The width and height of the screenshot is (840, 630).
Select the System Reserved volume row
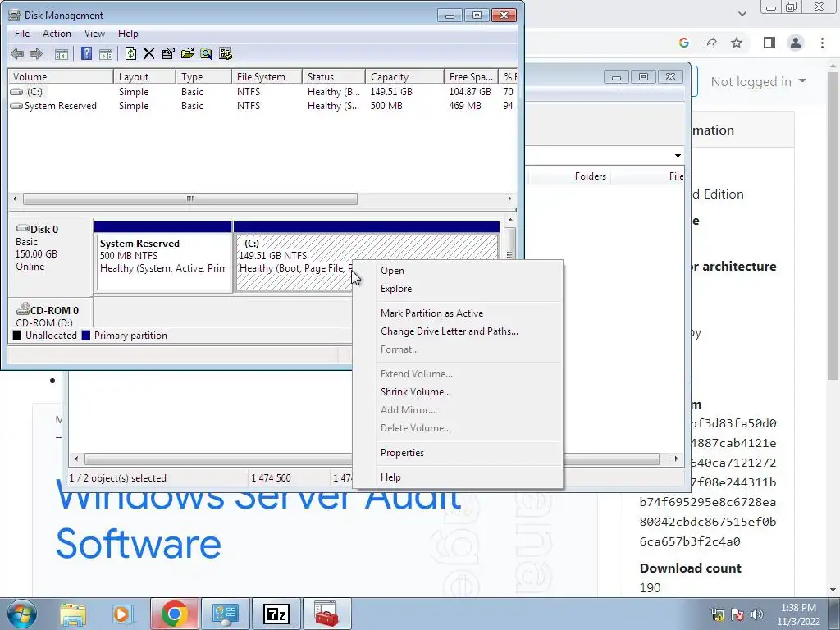pyautogui.click(x=262, y=106)
